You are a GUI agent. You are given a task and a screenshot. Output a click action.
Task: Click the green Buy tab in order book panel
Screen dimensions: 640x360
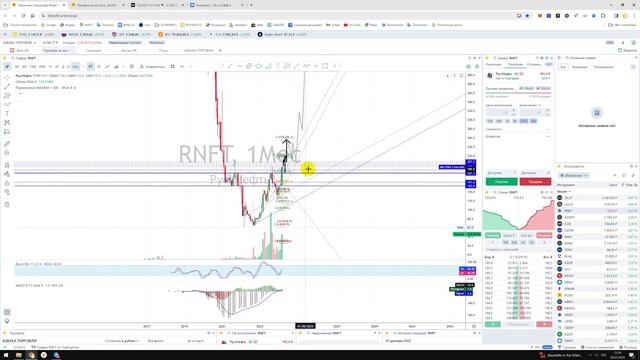tap(492, 236)
